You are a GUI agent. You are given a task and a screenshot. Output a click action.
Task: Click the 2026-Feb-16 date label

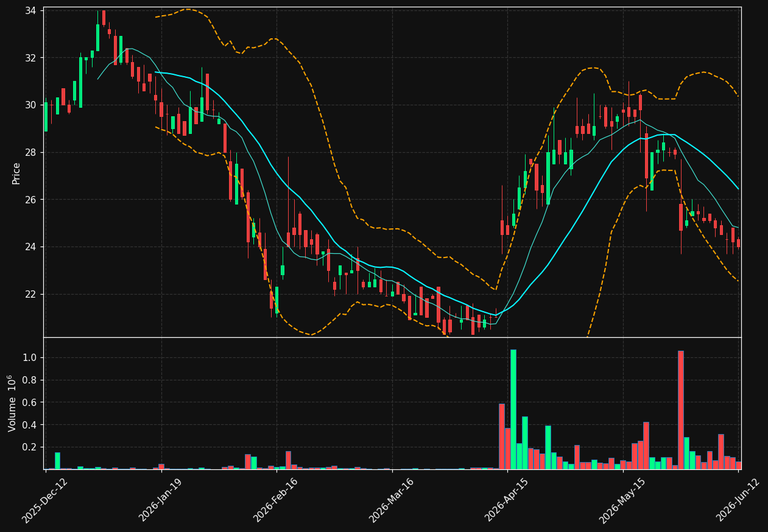pos(275,500)
